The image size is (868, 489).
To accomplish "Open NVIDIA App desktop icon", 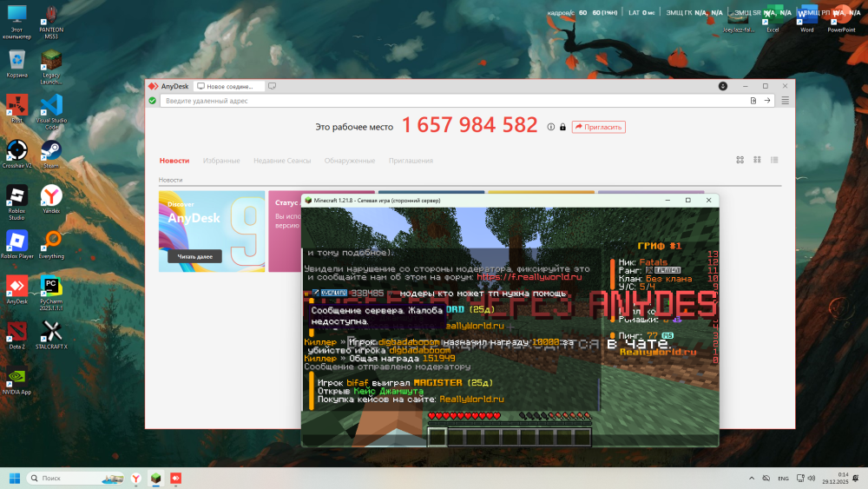I will pyautogui.click(x=17, y=381).
